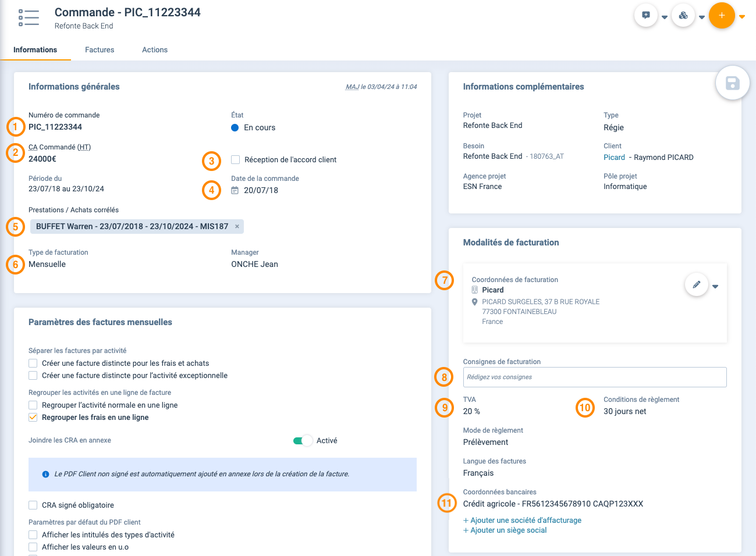Click calendar icon beside order date

pyautogui.click(x=235, y=190)
